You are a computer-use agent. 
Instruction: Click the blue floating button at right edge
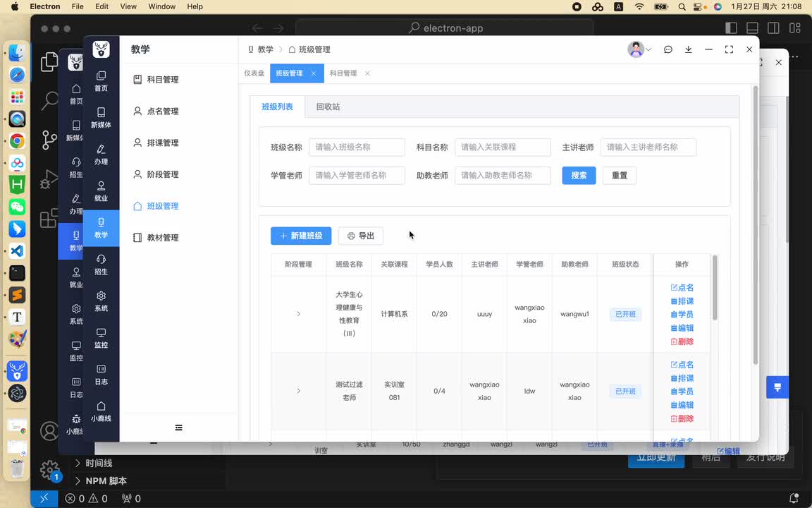[777, 387]
